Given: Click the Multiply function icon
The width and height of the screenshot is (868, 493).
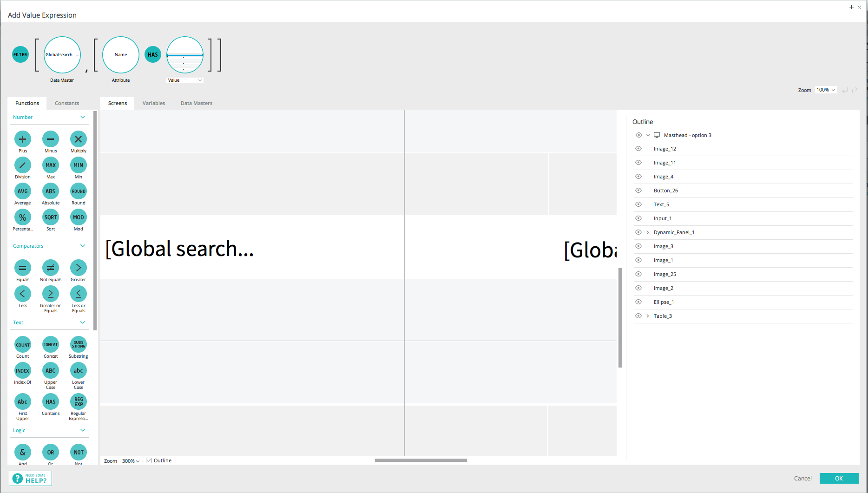Looking at the screenshot, I should (x=78, y=139).
